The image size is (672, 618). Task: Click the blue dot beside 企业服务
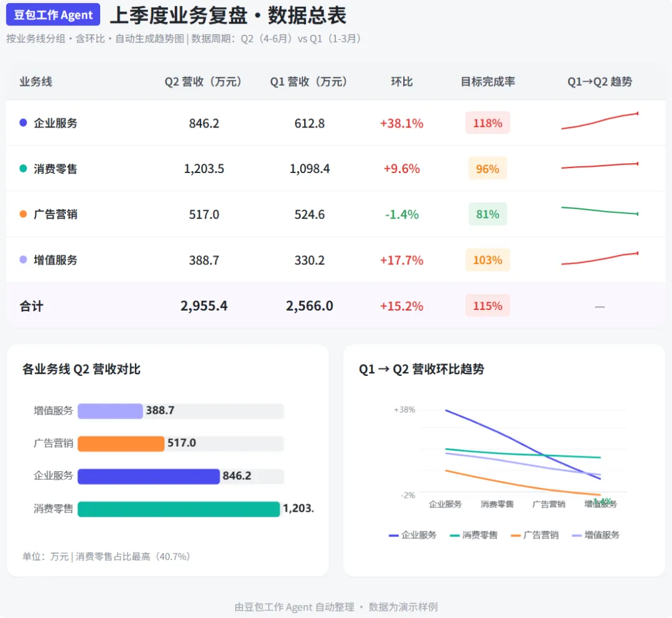(24, 123)
